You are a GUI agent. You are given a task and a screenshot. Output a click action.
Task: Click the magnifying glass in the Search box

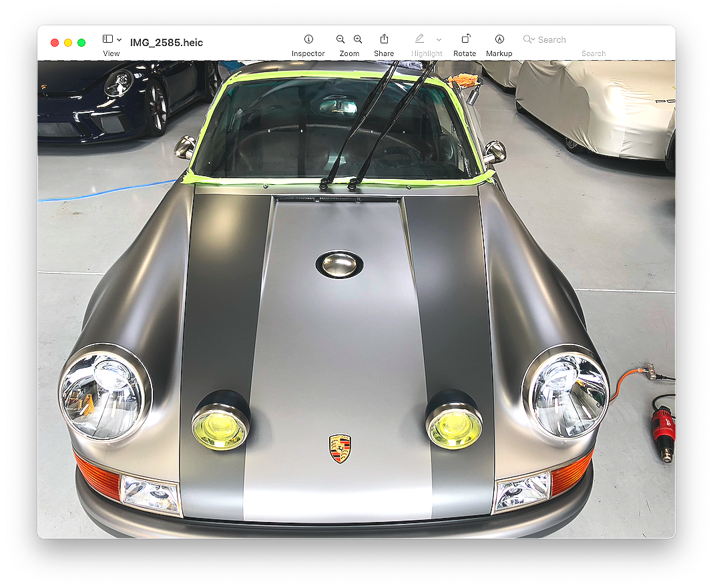click(x=527, y=39)
